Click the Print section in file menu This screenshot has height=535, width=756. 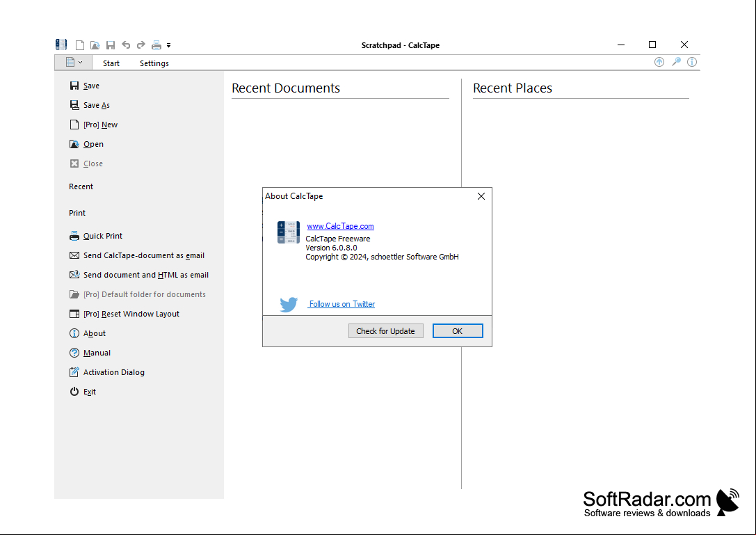[x=77, y=213]
